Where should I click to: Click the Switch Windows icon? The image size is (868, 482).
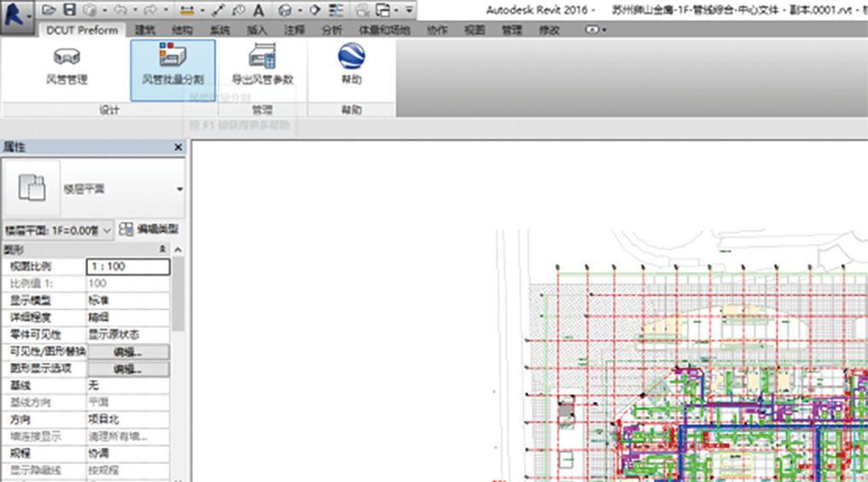coord(383,10)
